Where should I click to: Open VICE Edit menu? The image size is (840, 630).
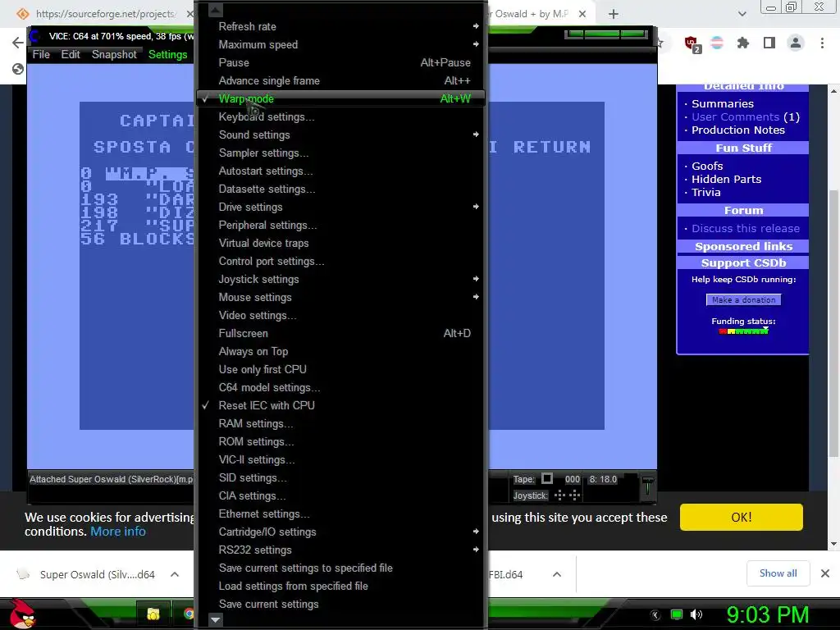(x=71, y=55)
